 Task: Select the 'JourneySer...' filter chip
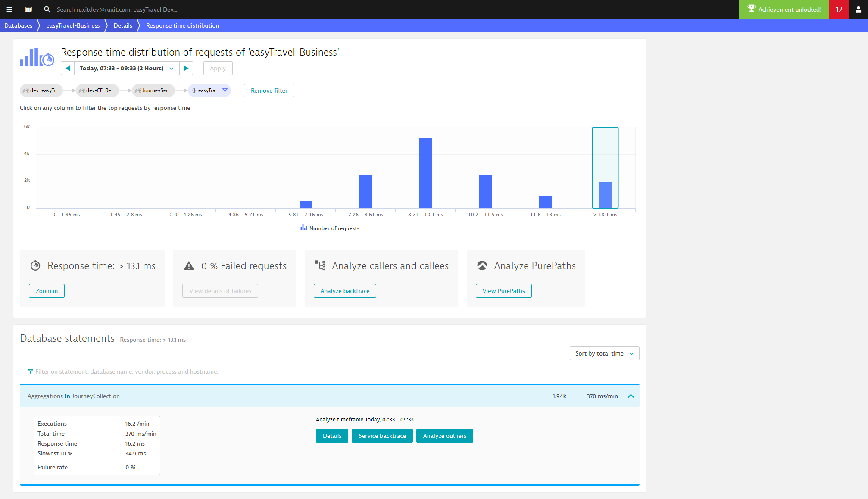point(153,90)
